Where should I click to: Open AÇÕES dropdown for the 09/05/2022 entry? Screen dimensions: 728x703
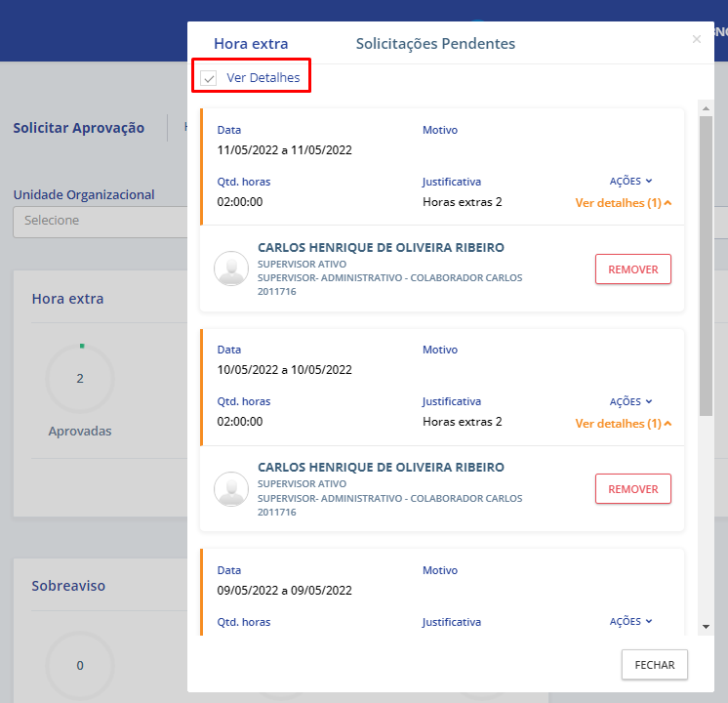630,621
